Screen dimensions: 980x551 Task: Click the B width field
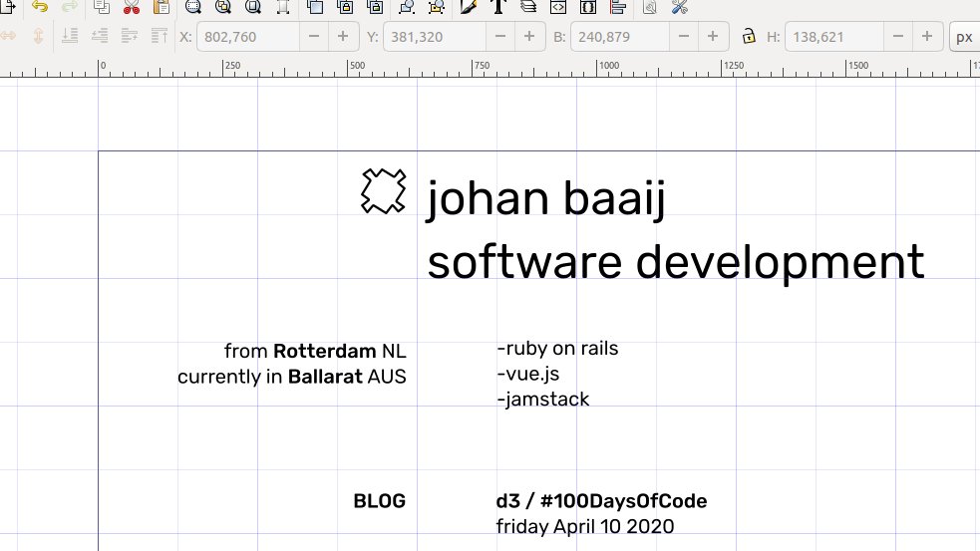[x=619, y=37]
